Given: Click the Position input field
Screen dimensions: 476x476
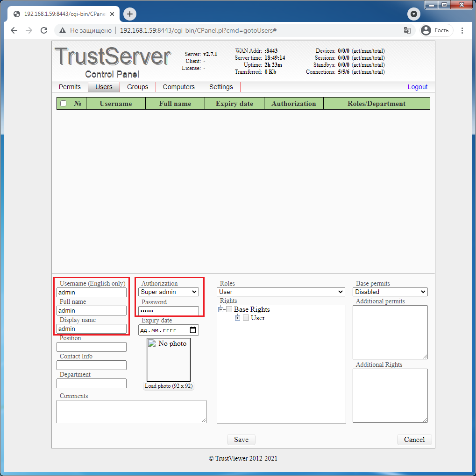Looking at the screenshot, I should tap(92, 347).
